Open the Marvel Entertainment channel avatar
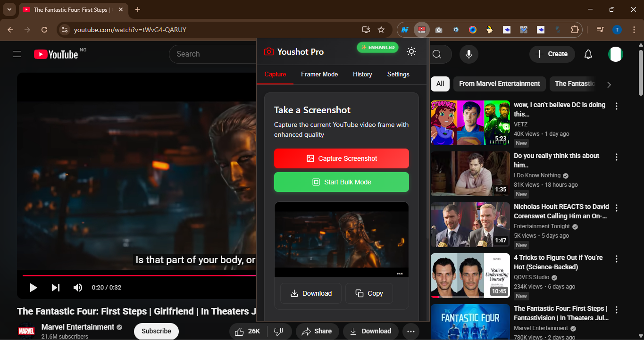The width and height of the screenshot is (644, 340). pyautogui.click(x=26, y=331)
